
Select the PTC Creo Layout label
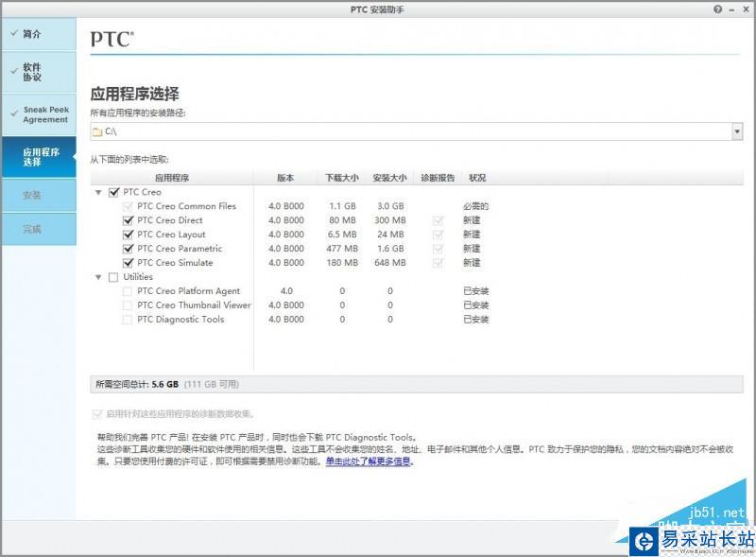pos(171,235)
